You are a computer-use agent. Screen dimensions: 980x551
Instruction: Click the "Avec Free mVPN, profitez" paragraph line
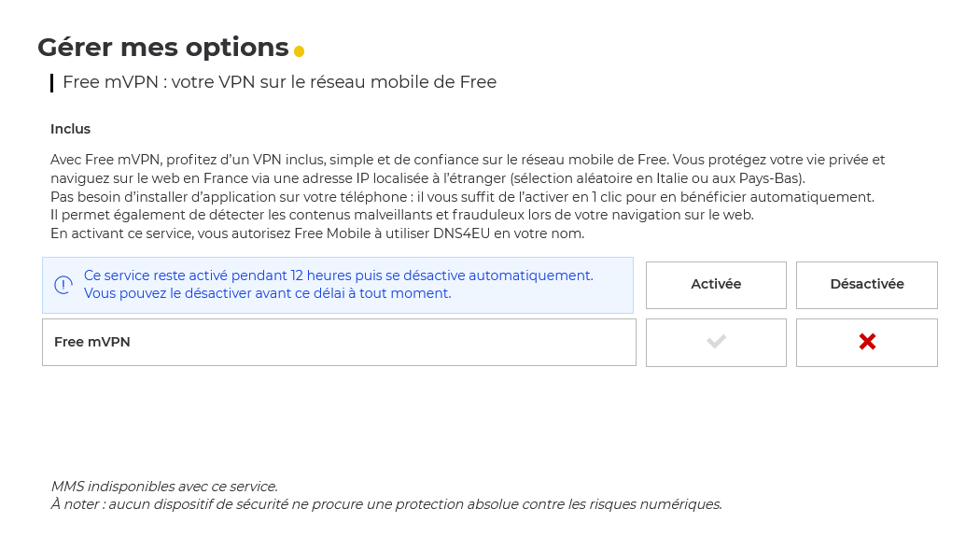pyautogui.click(x=467, y=160)
